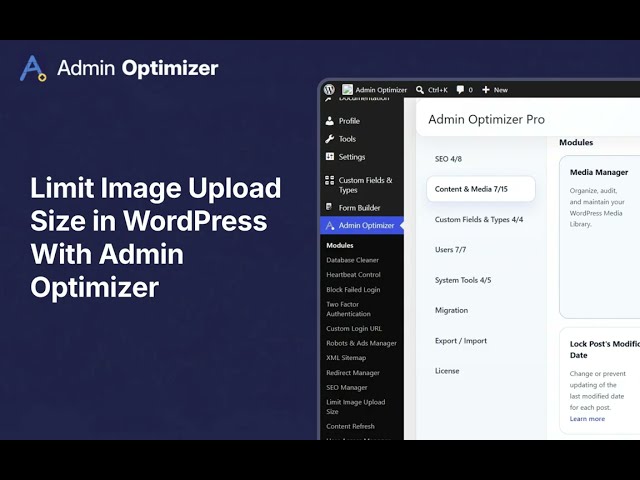The width and height of the screenshot is (640, 480).
Task: Click the Tools wrench icon
Action: (x=330, y=139)
